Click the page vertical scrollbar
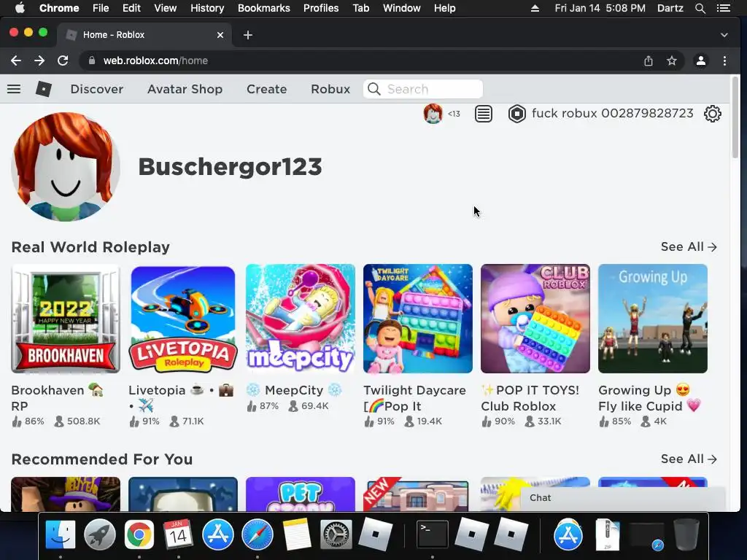 tap(735, 118)
